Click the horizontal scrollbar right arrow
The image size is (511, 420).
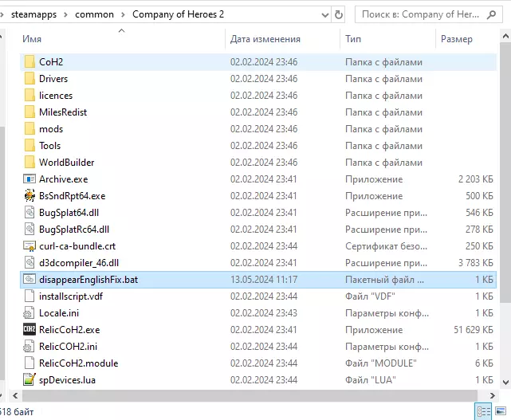(x=493, y=395)
